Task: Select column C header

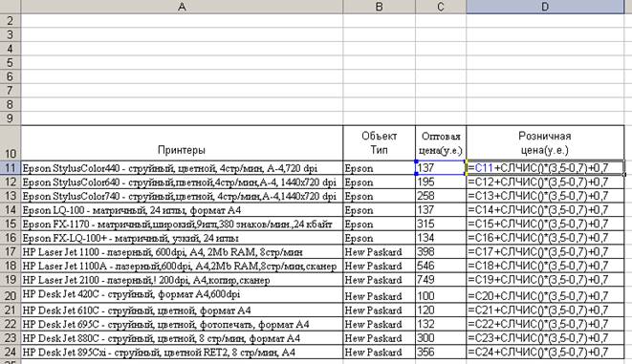Action: tap(441, 7)
